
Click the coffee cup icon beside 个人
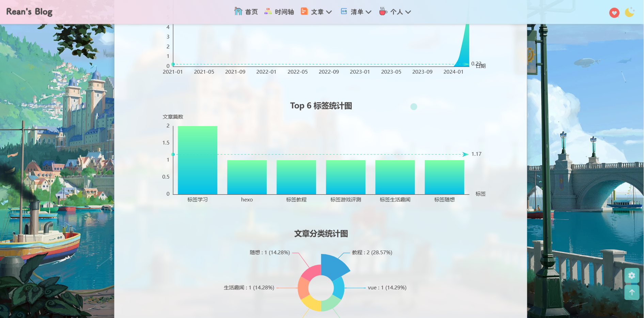pos(383,11)
